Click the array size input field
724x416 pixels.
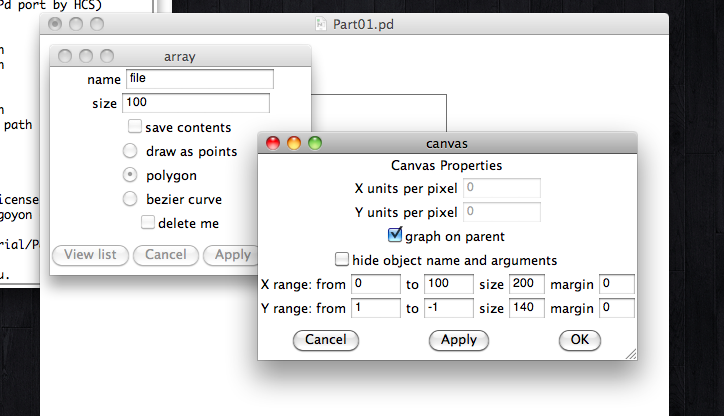coord(196,103)
